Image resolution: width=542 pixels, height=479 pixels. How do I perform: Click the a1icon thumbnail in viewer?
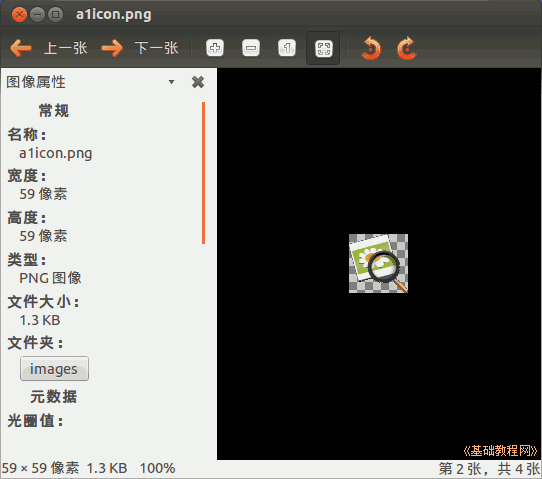378,263
